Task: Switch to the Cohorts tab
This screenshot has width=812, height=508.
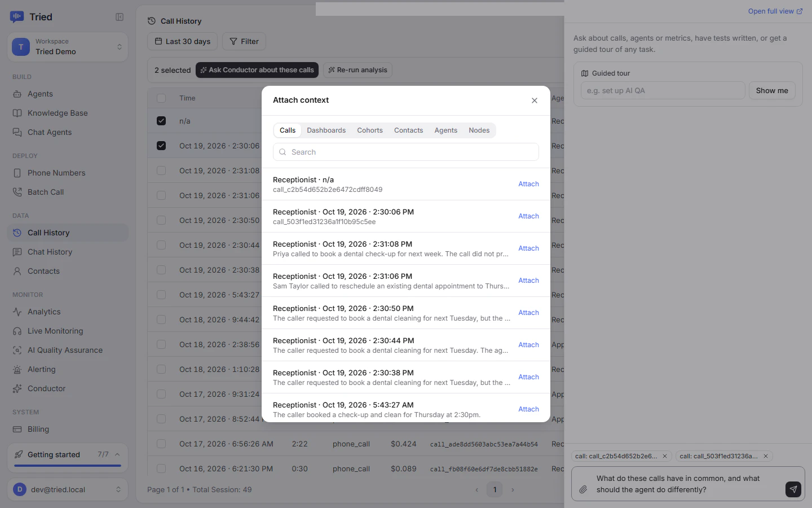Action: click(x=370, y=130)
